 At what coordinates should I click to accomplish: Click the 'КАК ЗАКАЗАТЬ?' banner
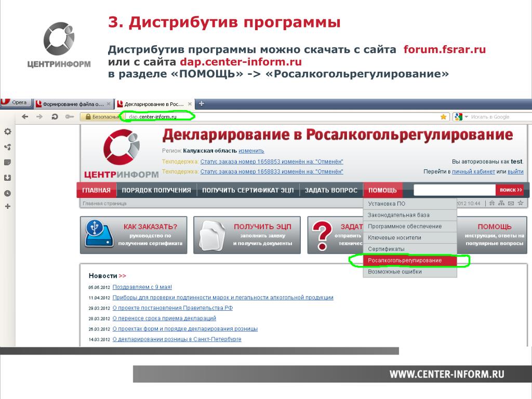point(134,235)
